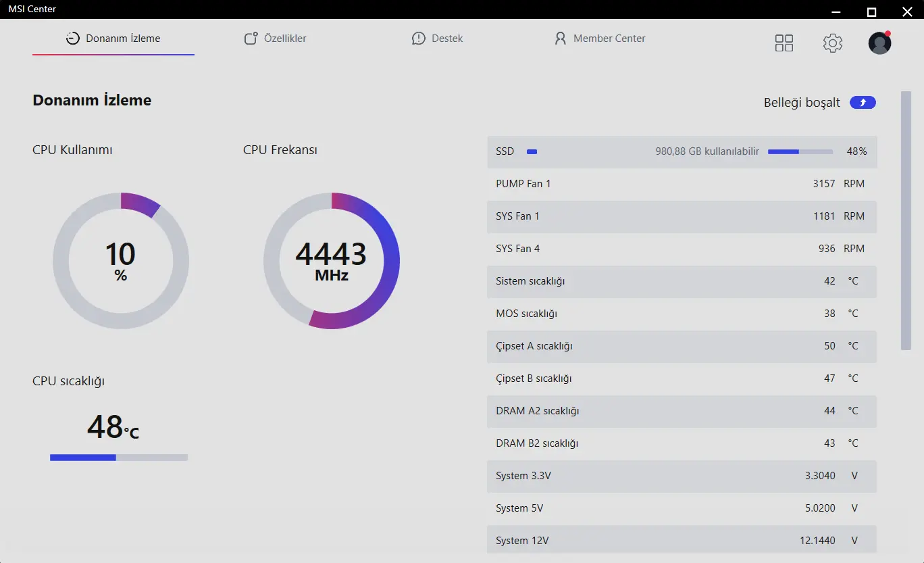Click the Donanım İzleme page heading
924x563 pixels.
point(92,100)
